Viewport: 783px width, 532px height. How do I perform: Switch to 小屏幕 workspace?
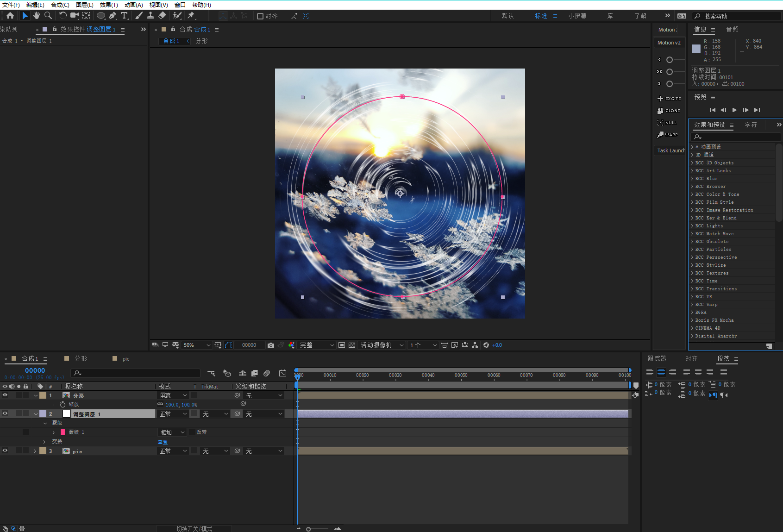(x=577, y=16)
